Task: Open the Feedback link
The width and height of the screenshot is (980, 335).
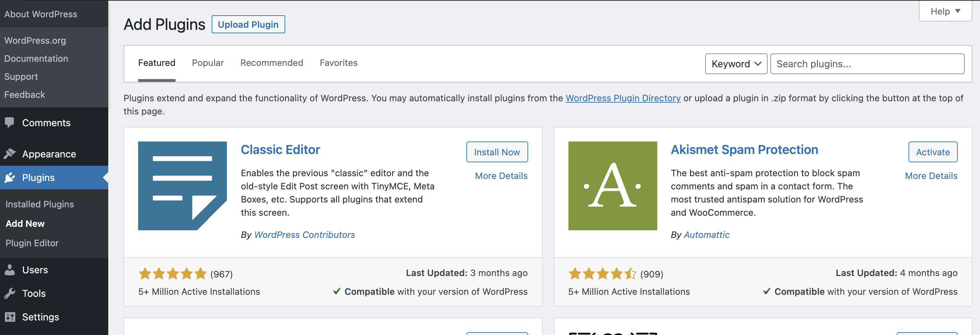Action: [24, 94]
